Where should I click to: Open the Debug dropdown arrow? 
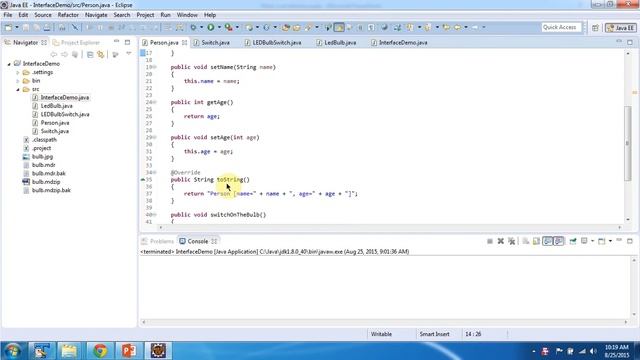tap(201, 27)
